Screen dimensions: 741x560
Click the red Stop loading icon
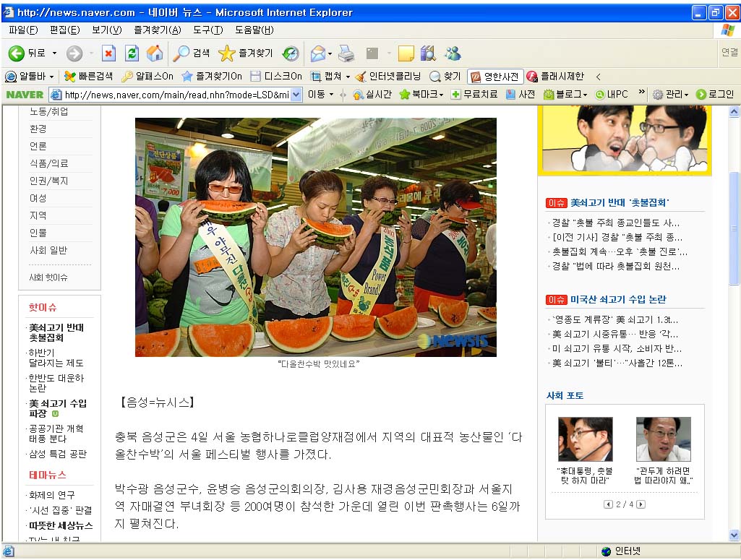(x=108, y=53)
